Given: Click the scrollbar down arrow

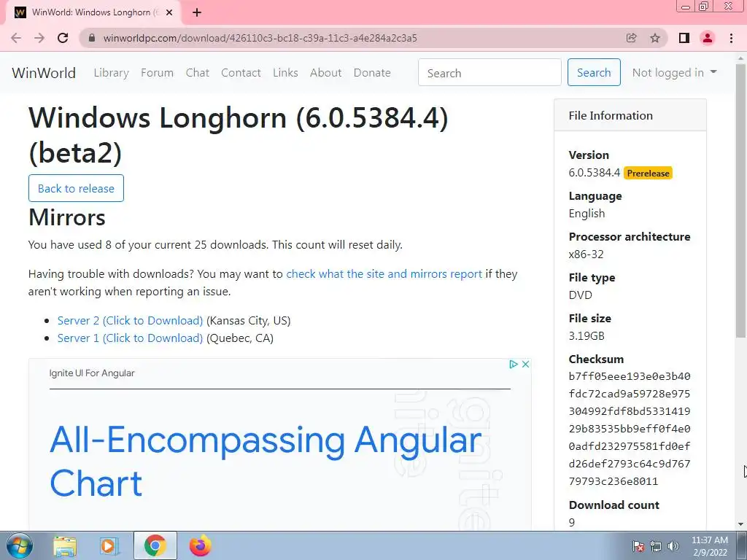Looking at the screenshot, I should pyautogui.click(x=741, y=524).
